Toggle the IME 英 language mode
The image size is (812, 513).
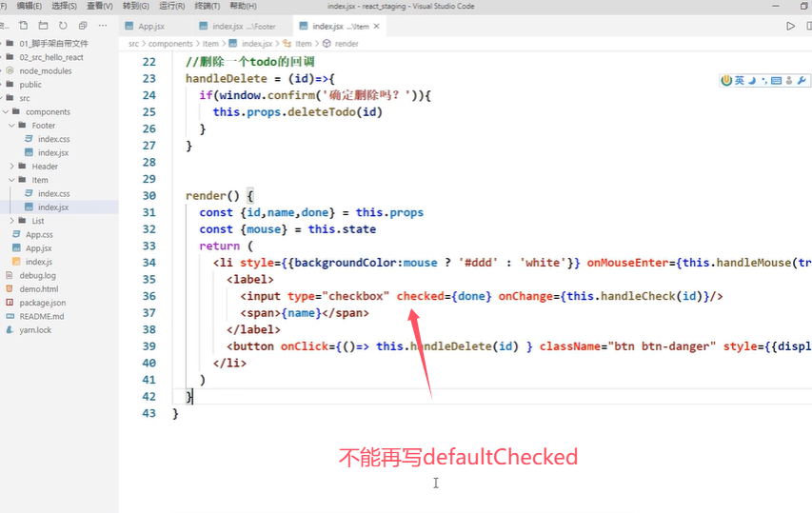(740, 80)
